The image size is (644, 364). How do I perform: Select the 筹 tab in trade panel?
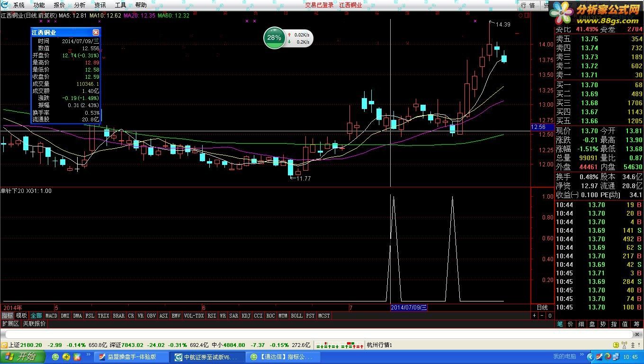pos(636,324)
